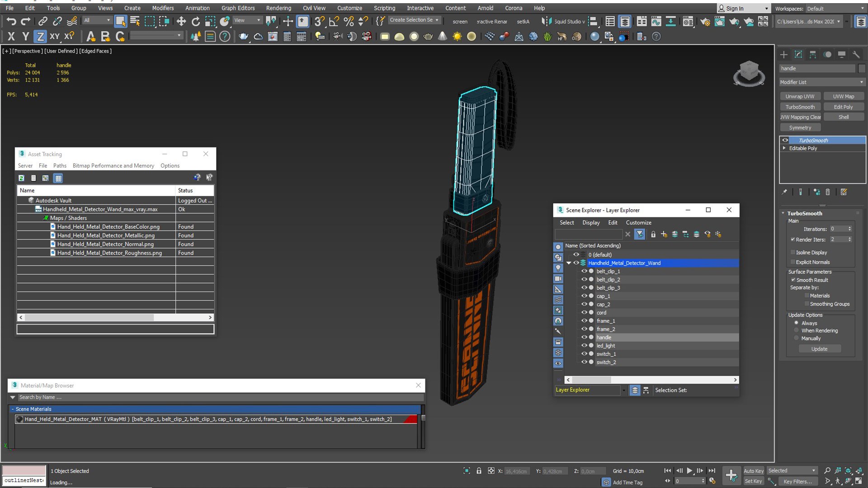The width and height of the screenshot is (868, 488).
Task: Switch to the Create command panel
Action: coord(784,55)
